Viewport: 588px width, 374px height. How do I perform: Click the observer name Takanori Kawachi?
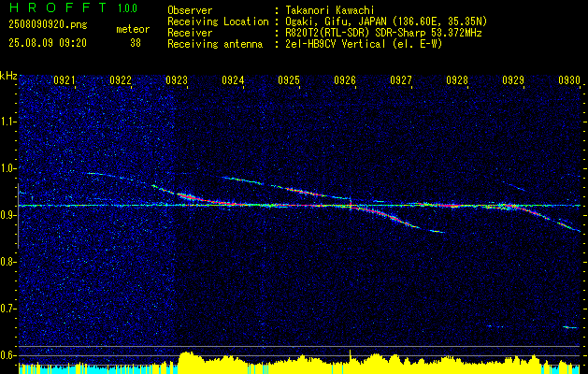(x=330, y=10)
